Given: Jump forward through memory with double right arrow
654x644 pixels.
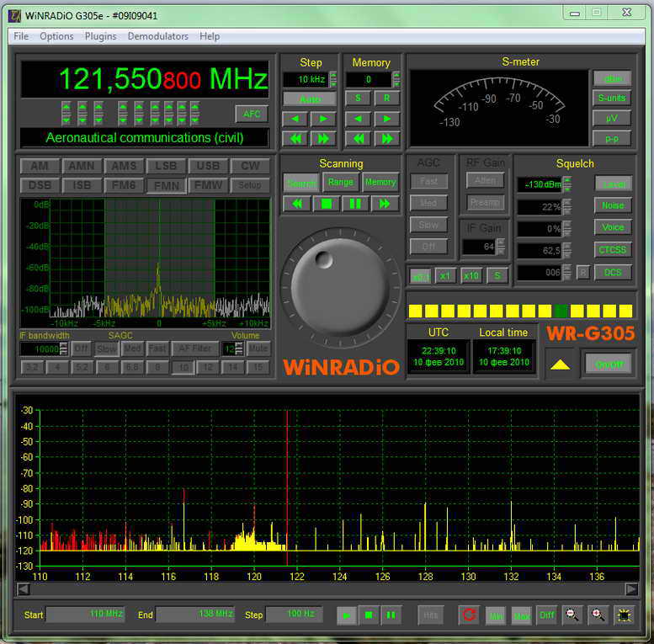Looking at the screenshot, I should (386, 138).
